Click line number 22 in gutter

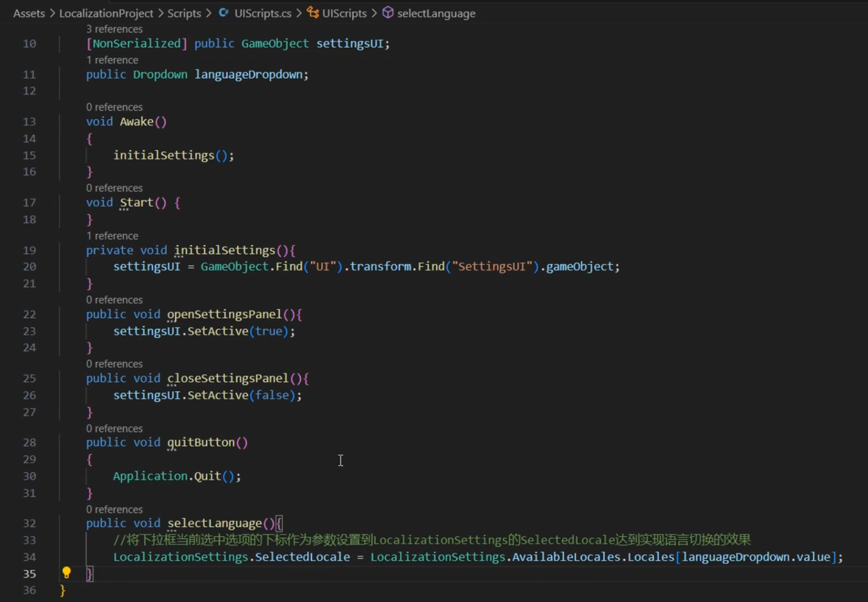point(30,314)
